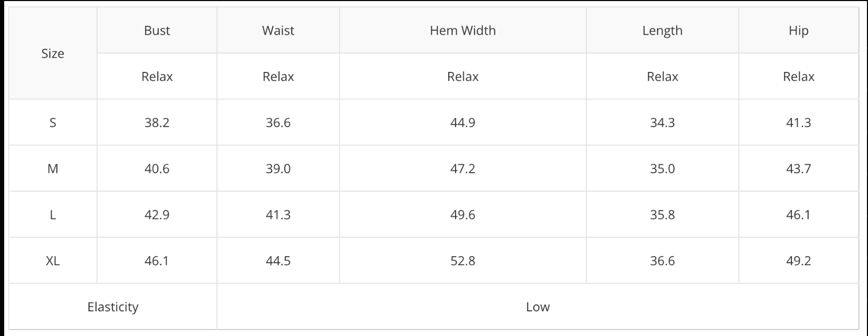Screen dimensions: 868x336
Task: Click the Length column header
Action: point(662,30)
